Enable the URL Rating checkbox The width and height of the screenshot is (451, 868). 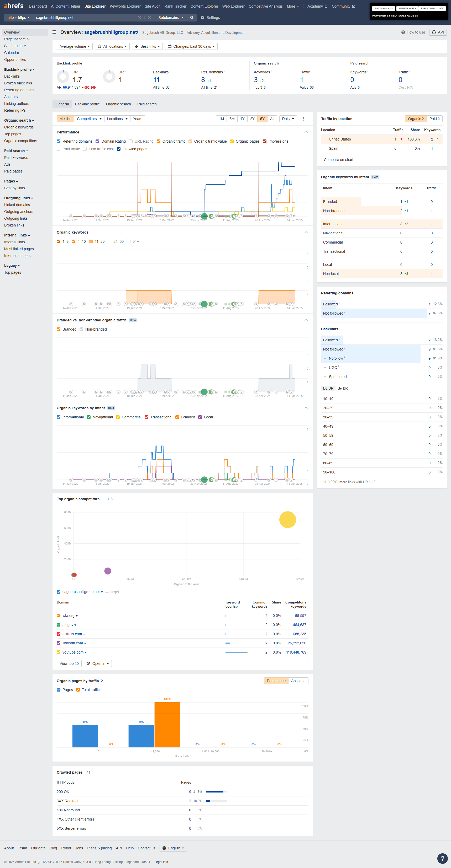click(131, 142)
